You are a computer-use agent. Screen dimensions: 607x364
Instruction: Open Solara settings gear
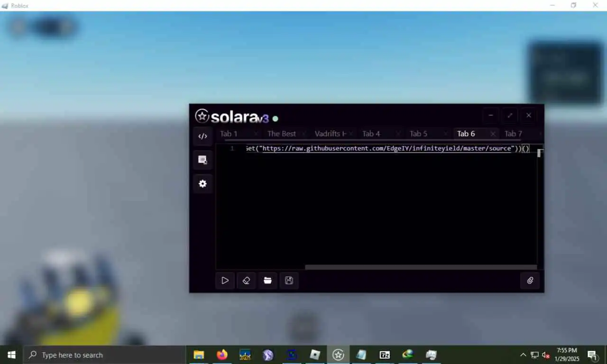click(202, 183)
